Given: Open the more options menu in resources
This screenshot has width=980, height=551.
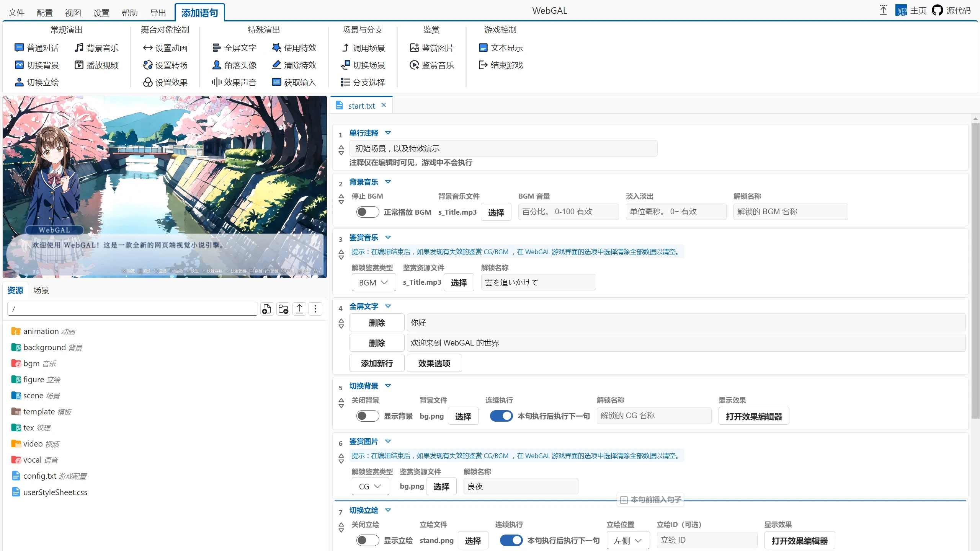Looking at the screenshot, I should (315, 309).
